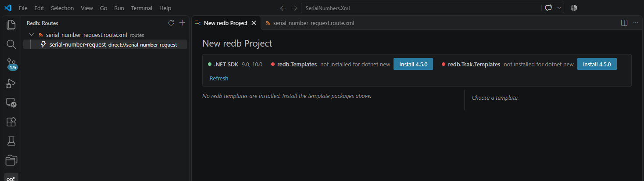The height and width of the screenshot is (181, 644).
Task: Click the Refresh link
Action: coord(219,78)
